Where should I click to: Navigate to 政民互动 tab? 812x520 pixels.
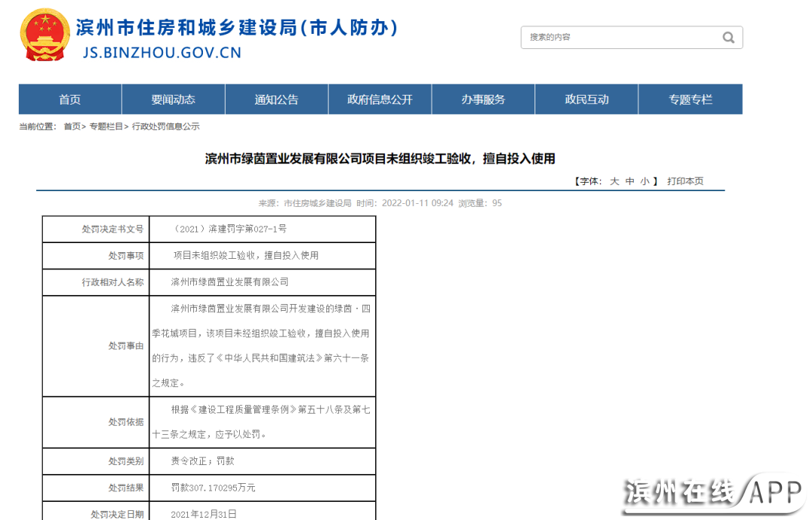(586, 99)
